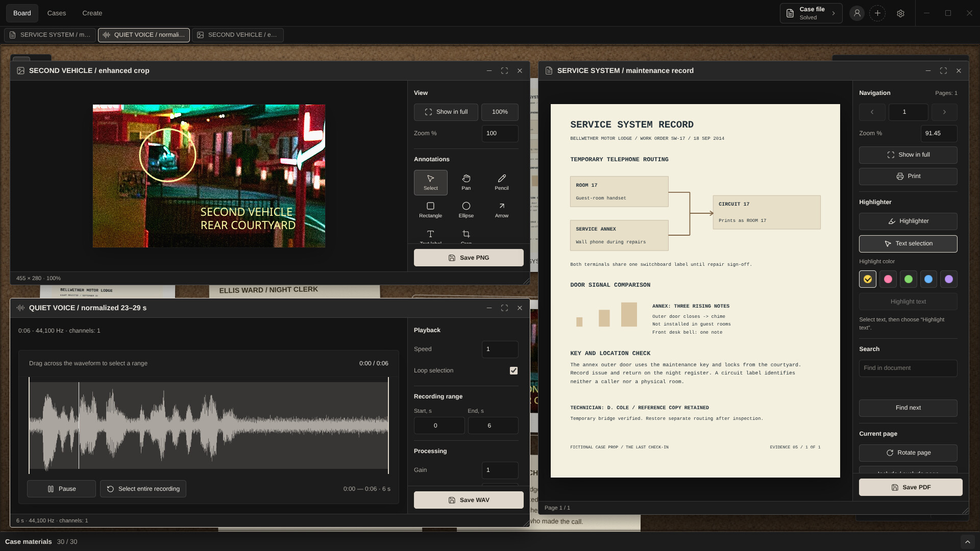Select the Pan annotation tool
980x551 pixels.
click(466, 182)
